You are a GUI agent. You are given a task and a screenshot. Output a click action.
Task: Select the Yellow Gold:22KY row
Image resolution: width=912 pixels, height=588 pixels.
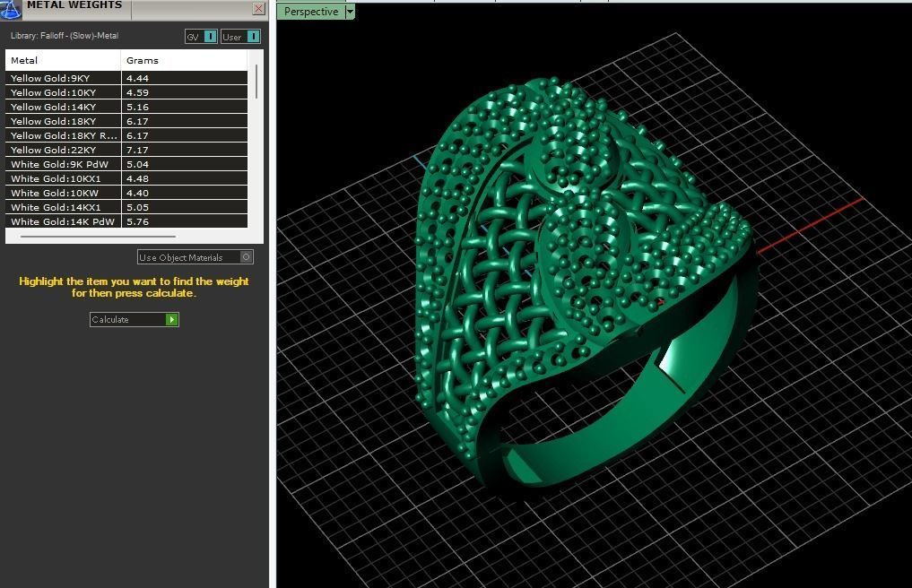[126, 150]
